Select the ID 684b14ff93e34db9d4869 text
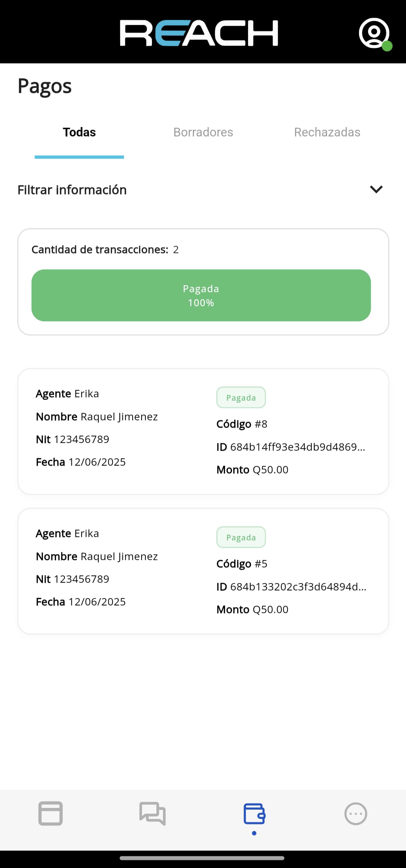Image resolution: width=406 pixels, height=868 pixels. [291, 447]
